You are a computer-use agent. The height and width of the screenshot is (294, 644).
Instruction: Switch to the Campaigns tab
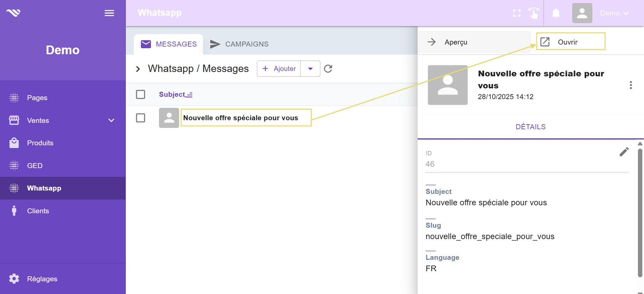coord(239,44)
